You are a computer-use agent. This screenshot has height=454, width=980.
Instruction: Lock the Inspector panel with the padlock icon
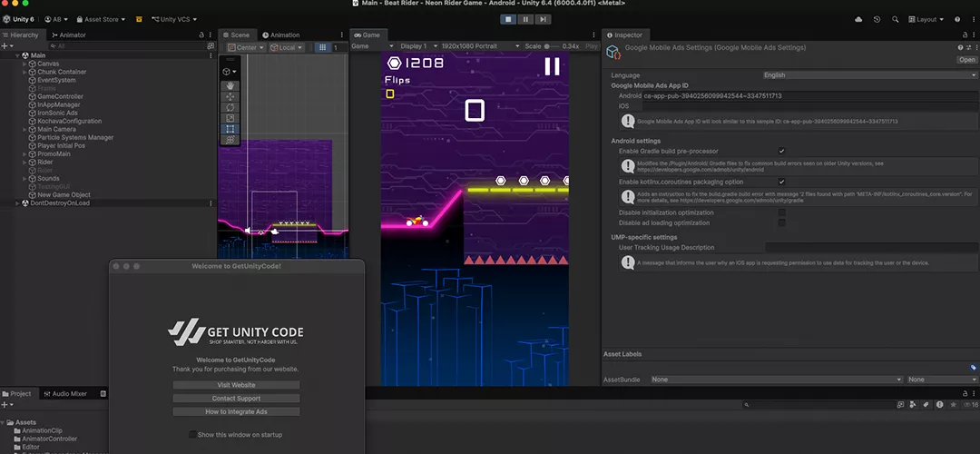tap(957, 35)
